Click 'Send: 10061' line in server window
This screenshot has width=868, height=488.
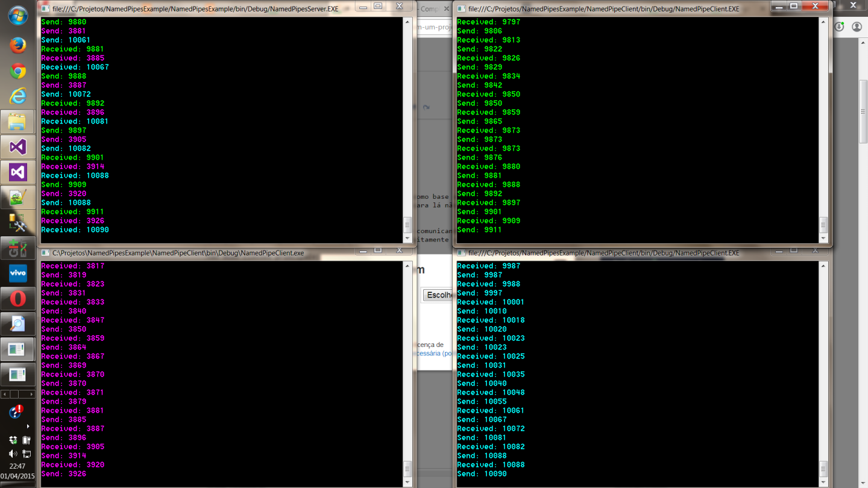point(66,40)
